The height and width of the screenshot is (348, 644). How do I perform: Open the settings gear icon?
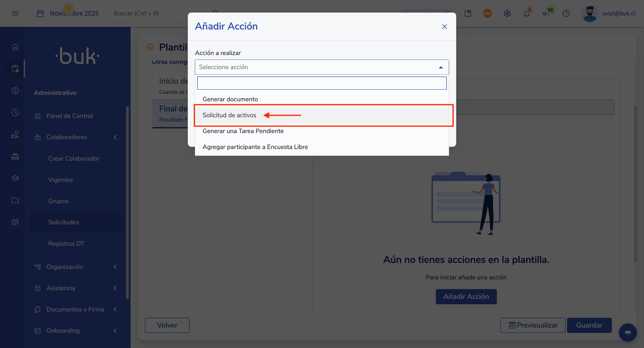[x=507, y=14]
